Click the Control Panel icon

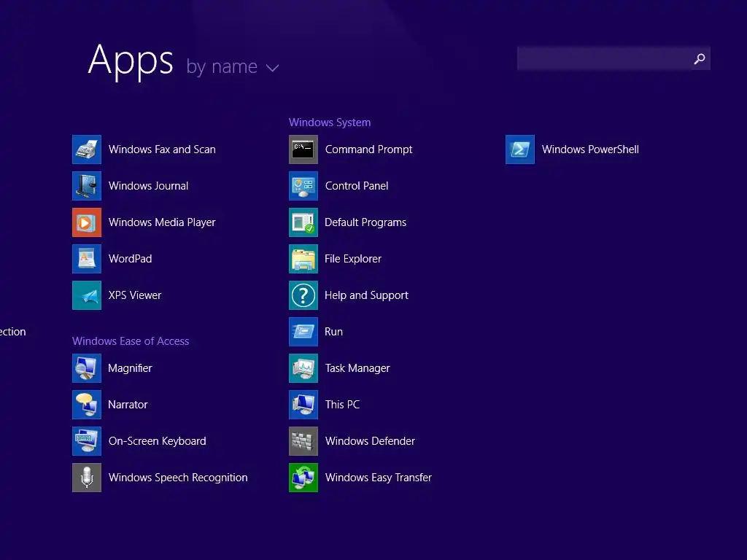coord(303,186)
